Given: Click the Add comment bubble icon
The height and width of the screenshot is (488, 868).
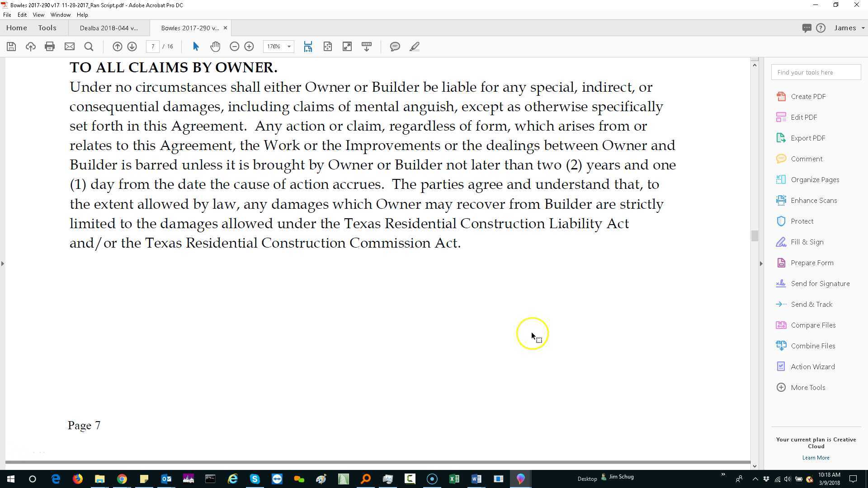Looking at the screenshot, I should point(395,47).
